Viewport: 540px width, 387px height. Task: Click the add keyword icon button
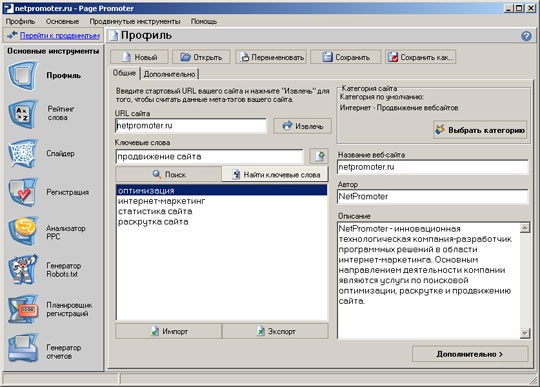(319, 156)
